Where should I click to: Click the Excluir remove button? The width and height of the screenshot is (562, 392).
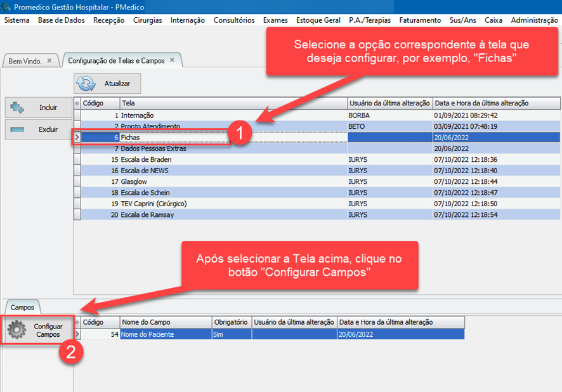click(x=38, y=129)
